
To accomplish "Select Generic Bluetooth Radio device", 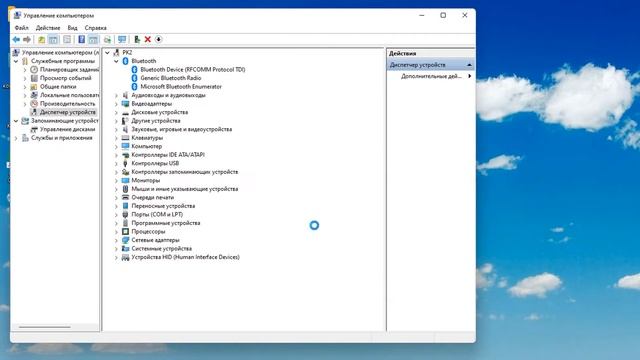I will coord(171,78).
